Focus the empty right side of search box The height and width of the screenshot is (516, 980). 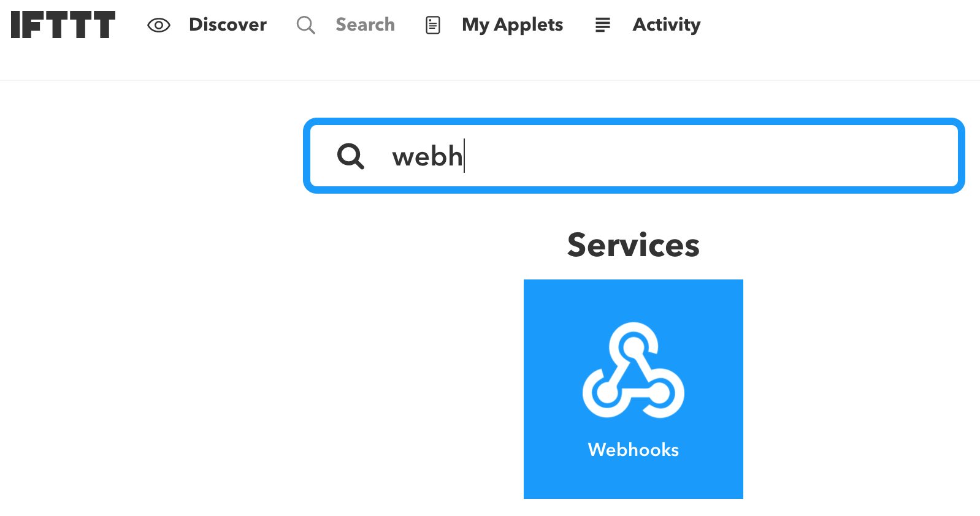736,156
